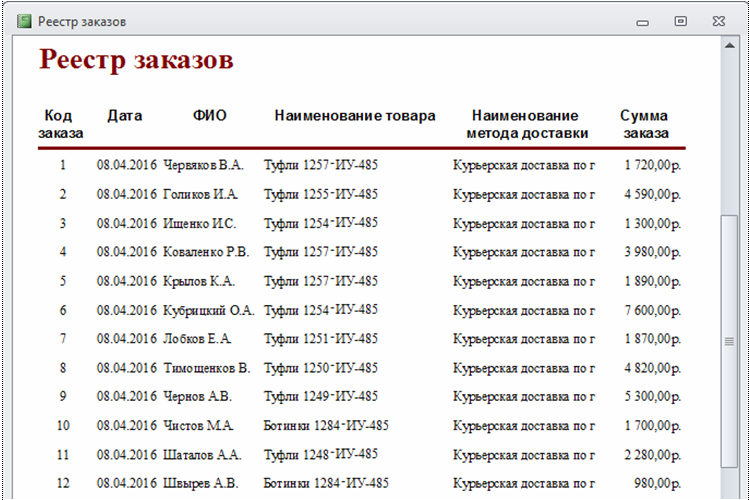This screenshot has width=749, height=500.
Task: Click product Туфли 1250-ИУ-485
Action: pos(321,368)
